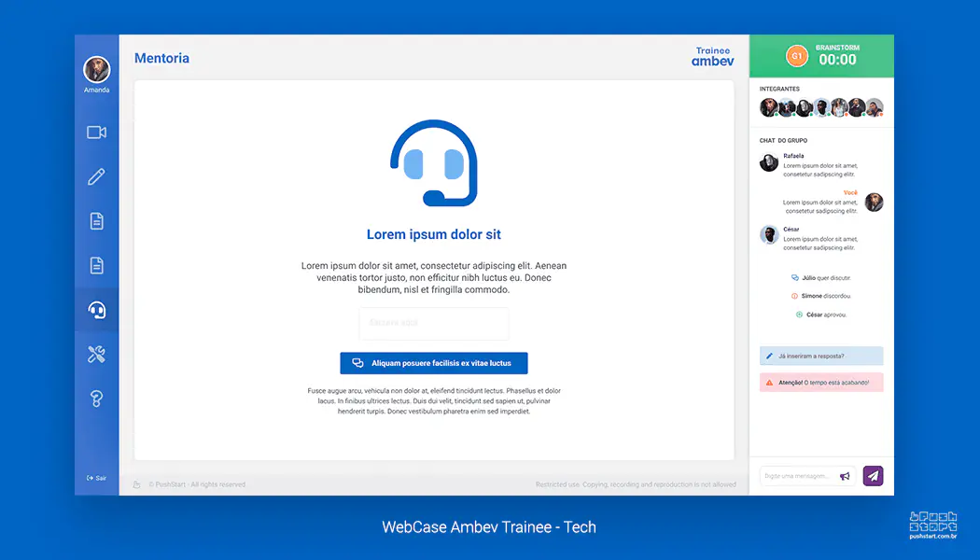Open the wrench and screwdriver tools icon

pos(96,355)
